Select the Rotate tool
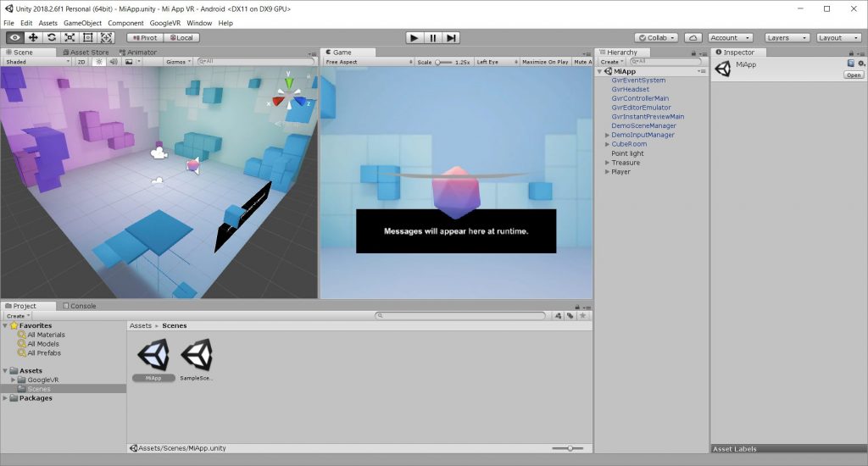 (52, 37)
